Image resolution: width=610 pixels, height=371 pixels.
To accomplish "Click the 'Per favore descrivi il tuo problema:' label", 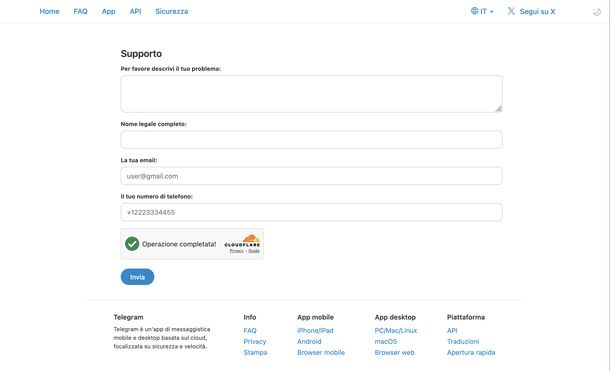I will point(171,69).
